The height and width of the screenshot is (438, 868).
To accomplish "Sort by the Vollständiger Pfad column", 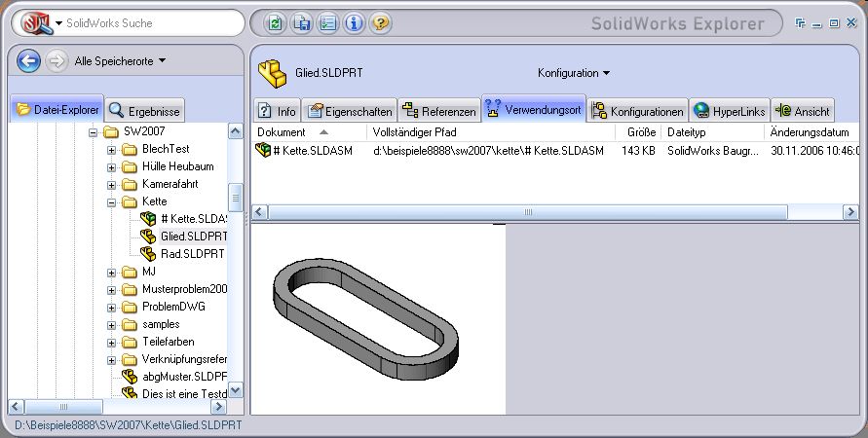I will click(x=491, y=132).
